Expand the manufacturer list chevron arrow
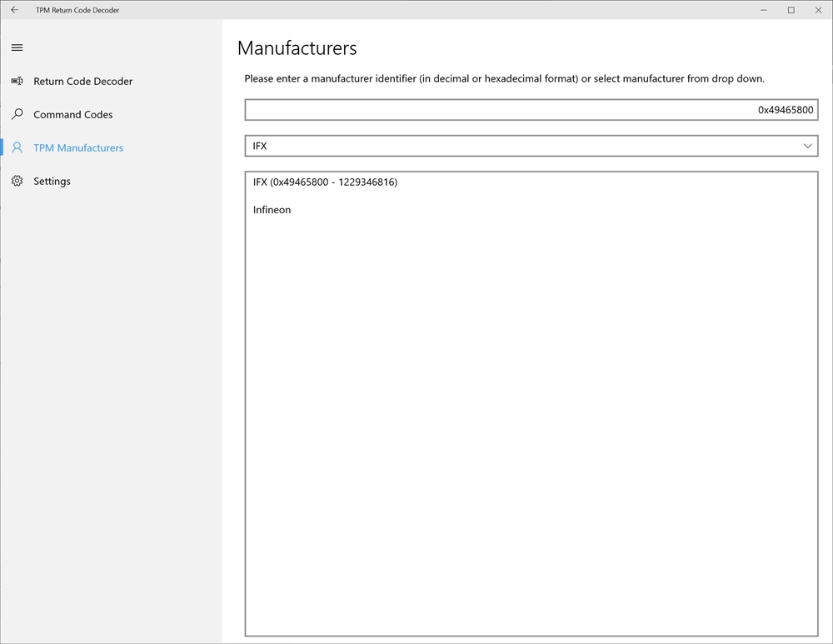 click(x=807, y=146)
